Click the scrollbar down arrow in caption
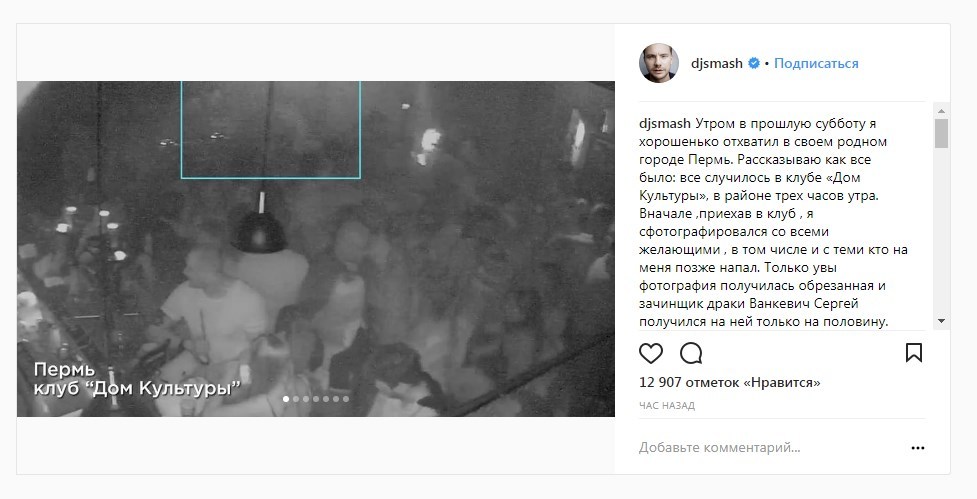This screenshot has width=977, height=499. (x=941, y=321)
